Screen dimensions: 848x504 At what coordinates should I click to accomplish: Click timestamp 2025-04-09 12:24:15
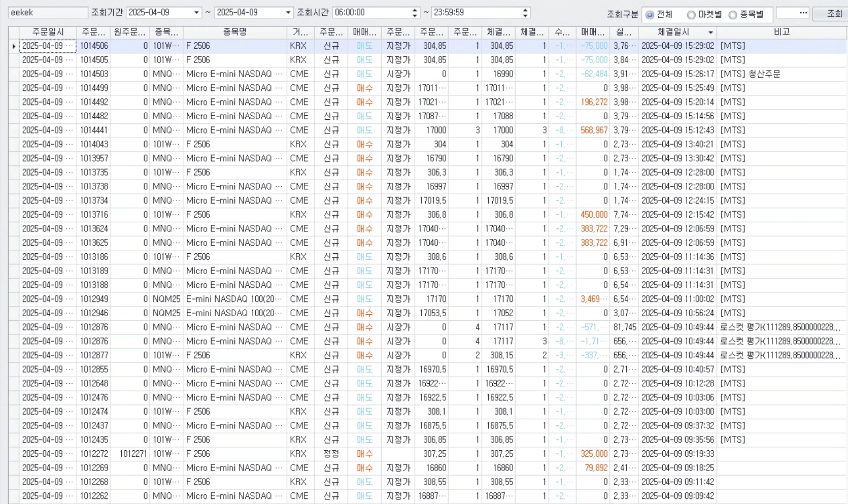point(677,200)
